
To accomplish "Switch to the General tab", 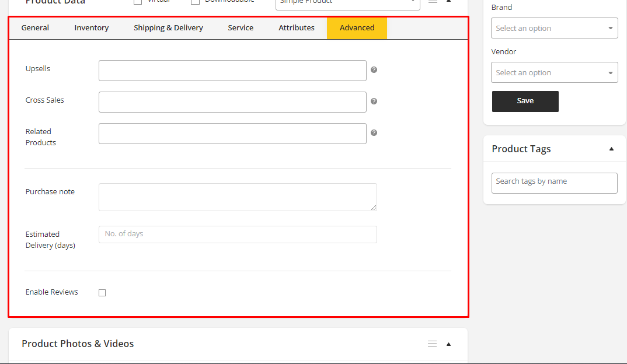I will point(35,28).
